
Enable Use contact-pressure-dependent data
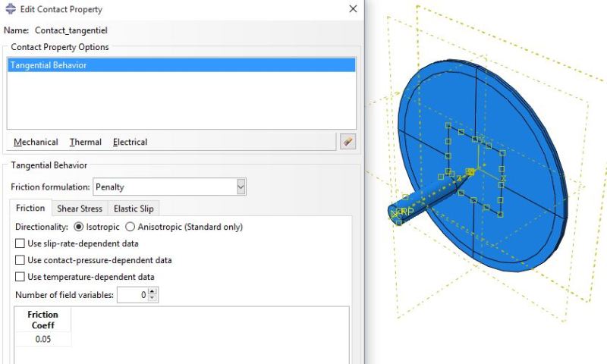pos(20,260)
